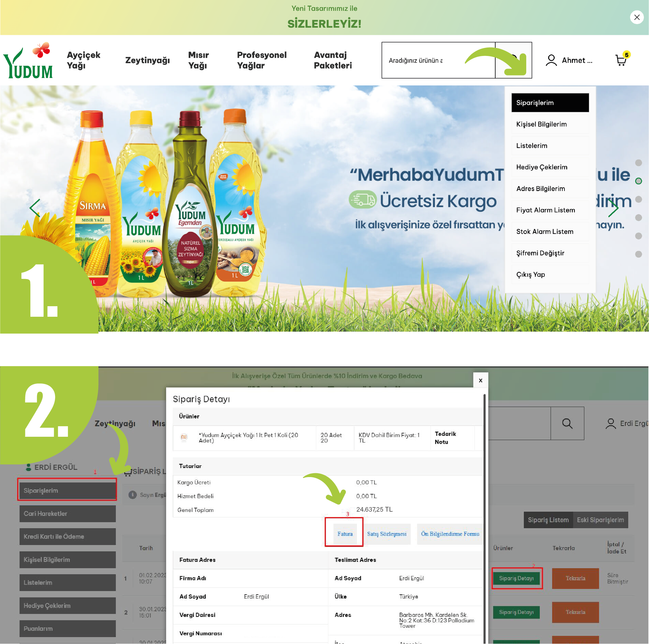The image size is (649, 644).
Task: Click Tekrarla for the 01.02.2023 order
Action: tap(575, 578)
